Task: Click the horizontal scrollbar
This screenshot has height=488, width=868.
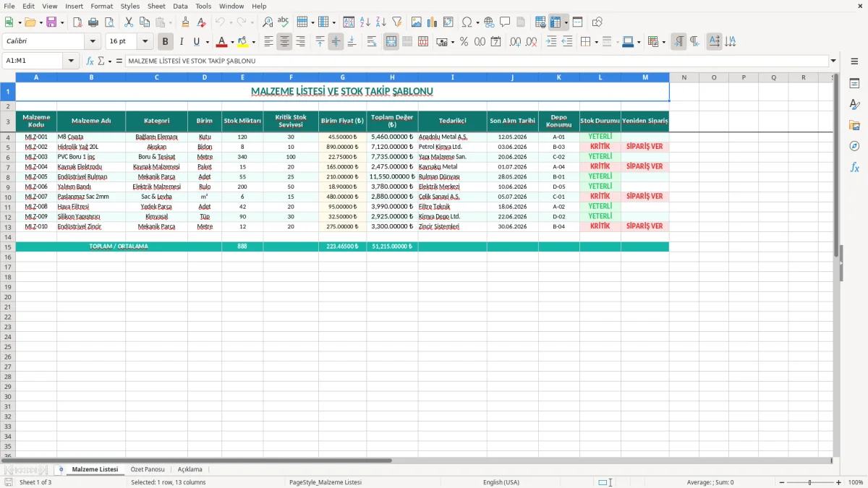Action: (416, 461)
